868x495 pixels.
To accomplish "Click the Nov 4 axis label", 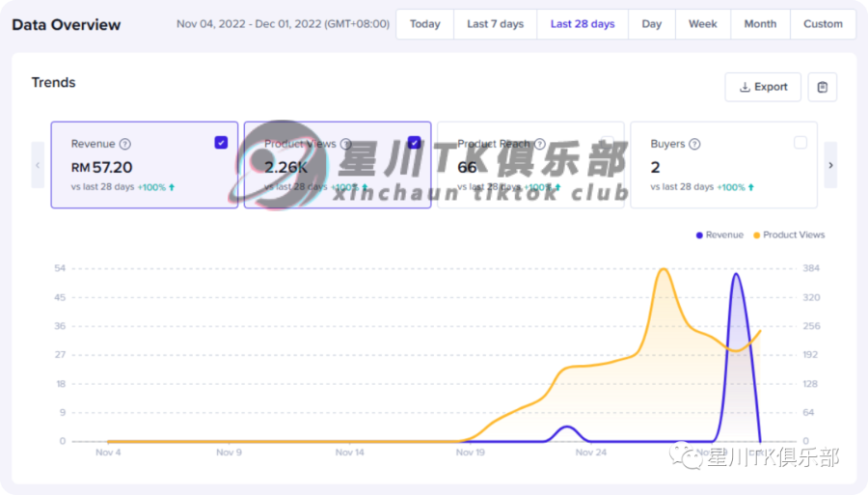I will 108,453.
